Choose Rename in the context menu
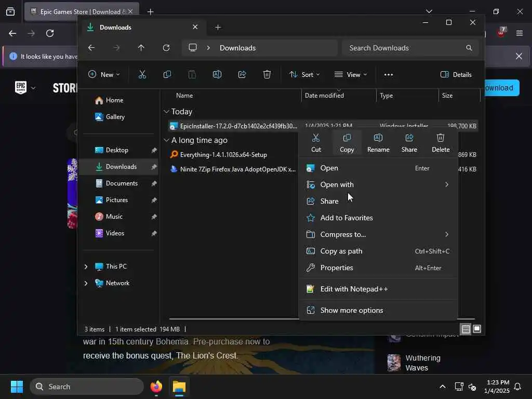The image size is (532, 399). coord(378,143)
